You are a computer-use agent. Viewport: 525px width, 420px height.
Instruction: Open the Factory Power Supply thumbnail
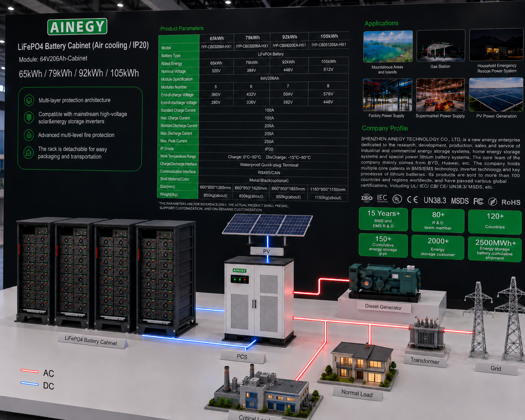click(x=388, y=95)
